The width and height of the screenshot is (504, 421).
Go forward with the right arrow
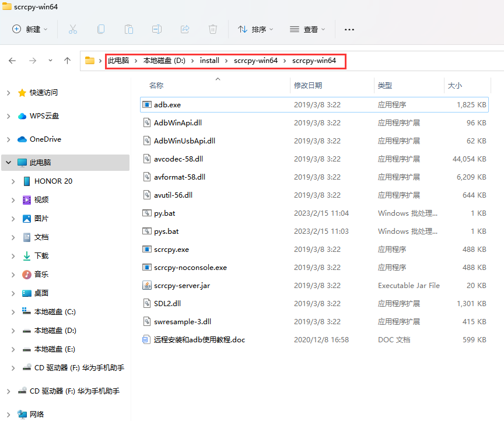(x=33, y=61)
